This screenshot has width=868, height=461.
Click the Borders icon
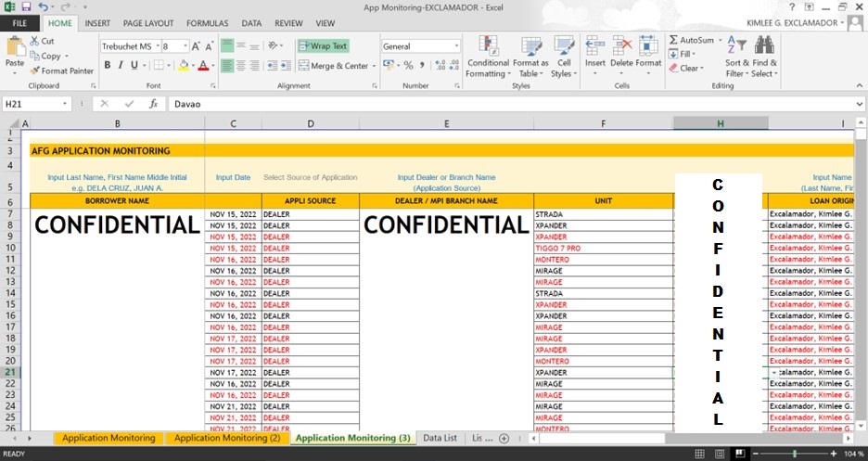(x=159, y=65)
